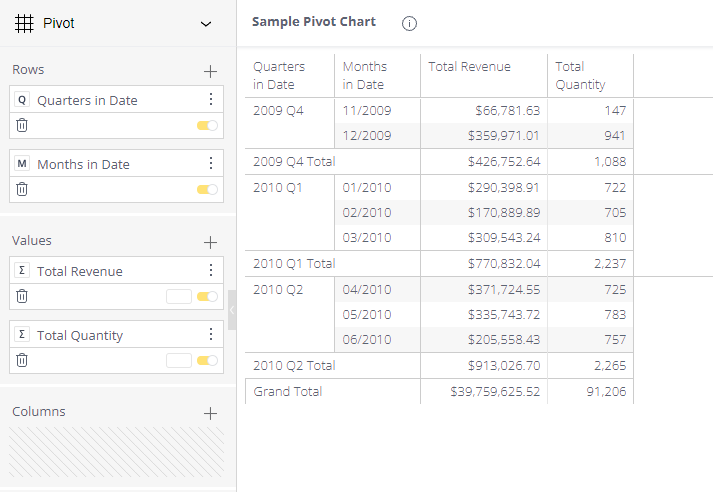Open the Pivot chart type dropdown
The height and width of the screenshot is (492, 713).
[206, 23]
